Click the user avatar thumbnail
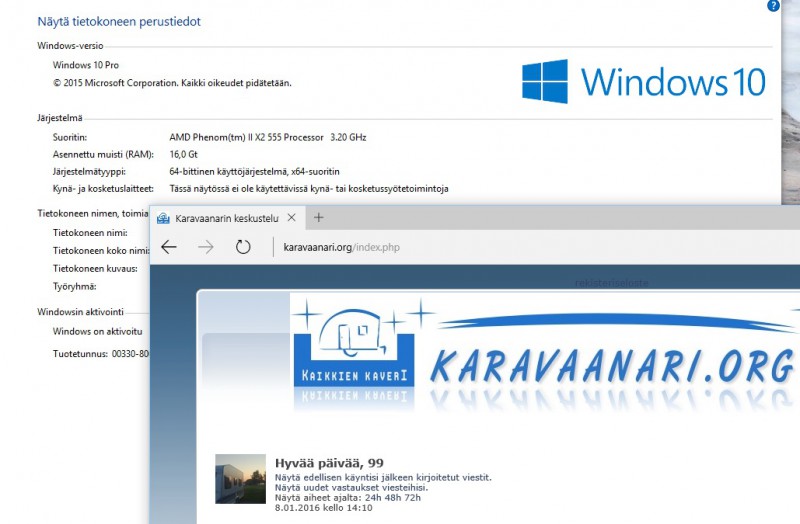 pos(240,478)
